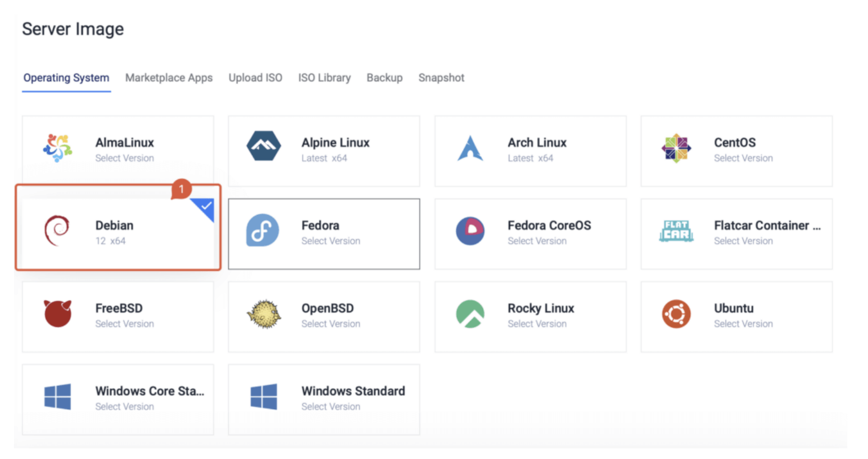Viewport: 868px width, 459px height.
Task: Click the Ubuntu logo icon
Action: click(x=676, y=313)
